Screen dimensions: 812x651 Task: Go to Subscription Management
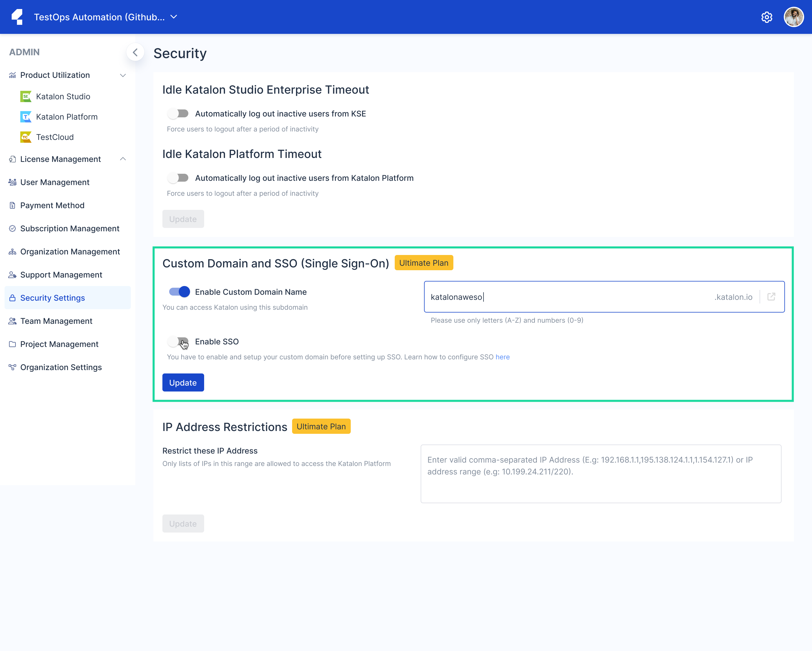coord(70,229)
